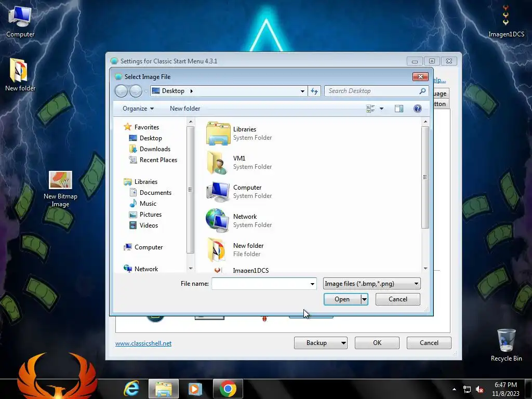532x399 pixels.
Task: Click the Forward navigation arrow
Action: [x=136, y=91]
